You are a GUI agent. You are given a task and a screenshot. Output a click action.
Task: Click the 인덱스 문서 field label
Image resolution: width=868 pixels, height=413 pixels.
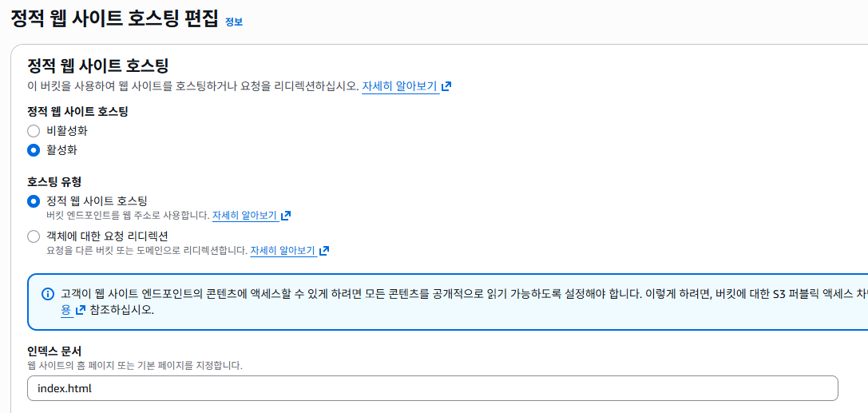pos(54,351)
